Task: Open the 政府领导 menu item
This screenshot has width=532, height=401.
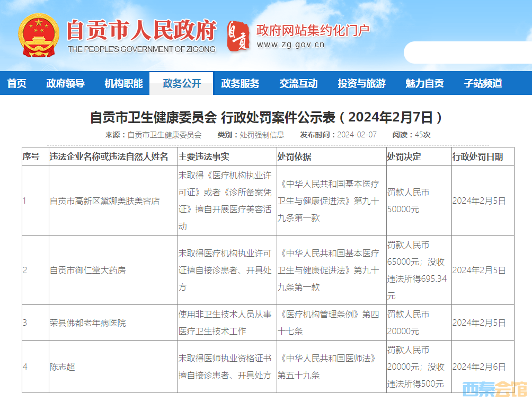Action: click(x=65, y=83)
